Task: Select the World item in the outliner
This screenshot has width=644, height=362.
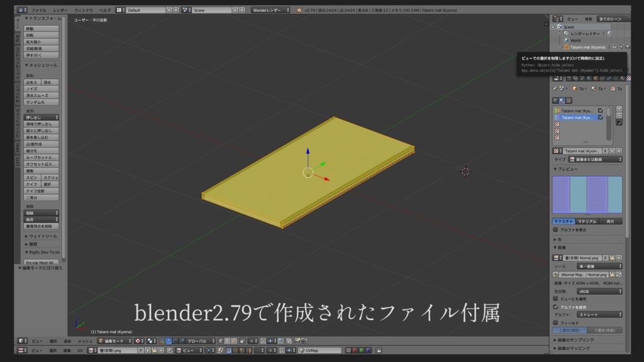Action: tap(575, 41)
